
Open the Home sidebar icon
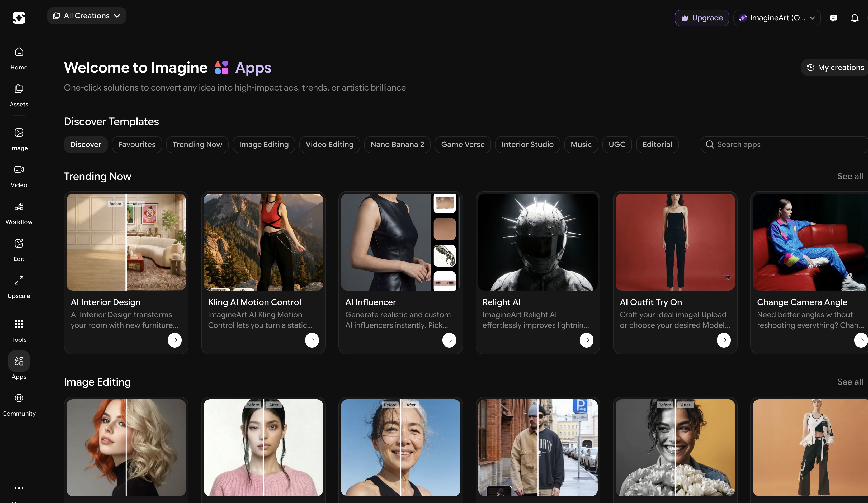click(x=19, y=52)
